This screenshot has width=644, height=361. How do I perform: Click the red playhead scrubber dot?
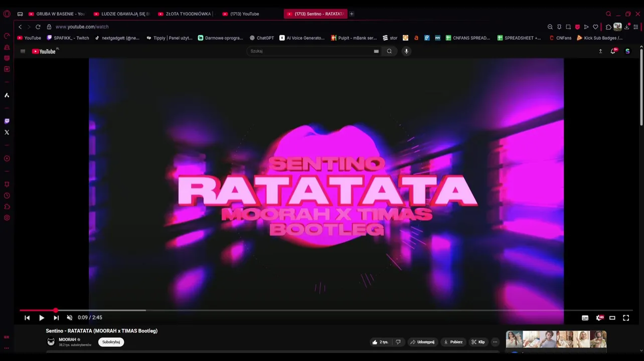55,310
